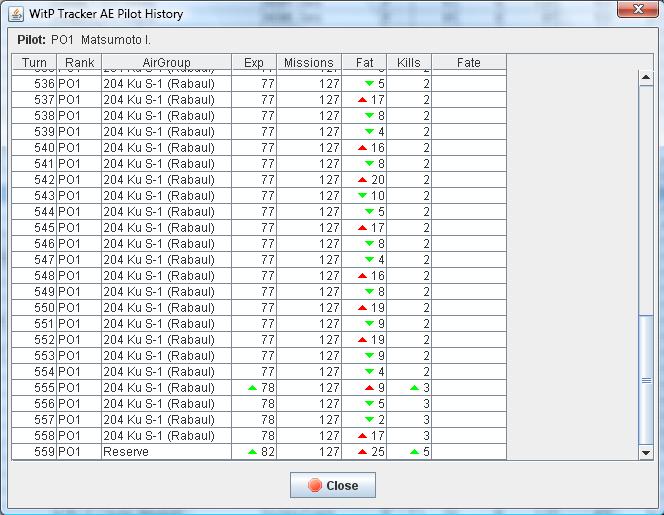Screen dimensions: 664x515
Task: Click green down arrow in turn 544 Fat
Action: click(x=369, y=211)
